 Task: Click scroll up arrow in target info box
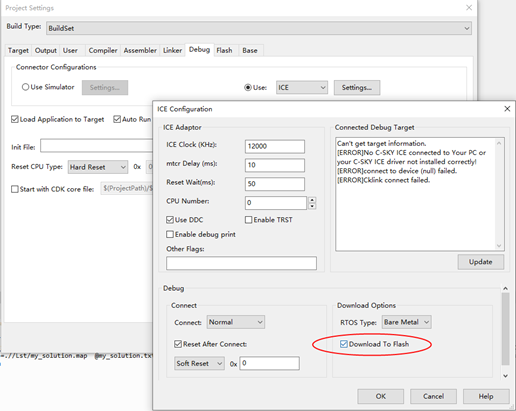pos(499,143)
